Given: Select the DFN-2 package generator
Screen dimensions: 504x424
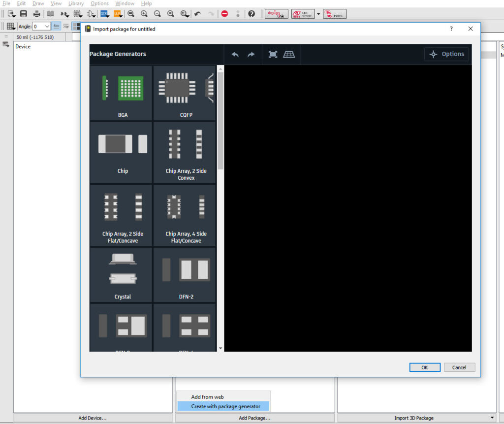Looking at the screenshot, I should (x=185, y=275).
